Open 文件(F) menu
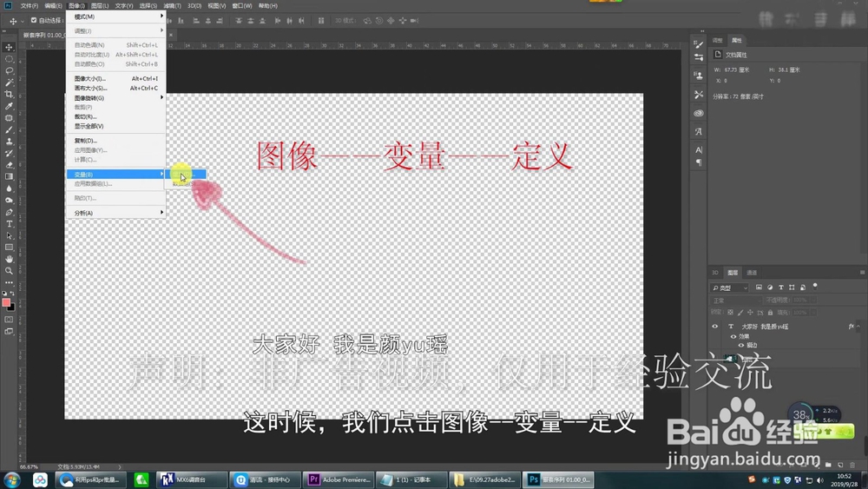868x489 pixels. point(30,5)
